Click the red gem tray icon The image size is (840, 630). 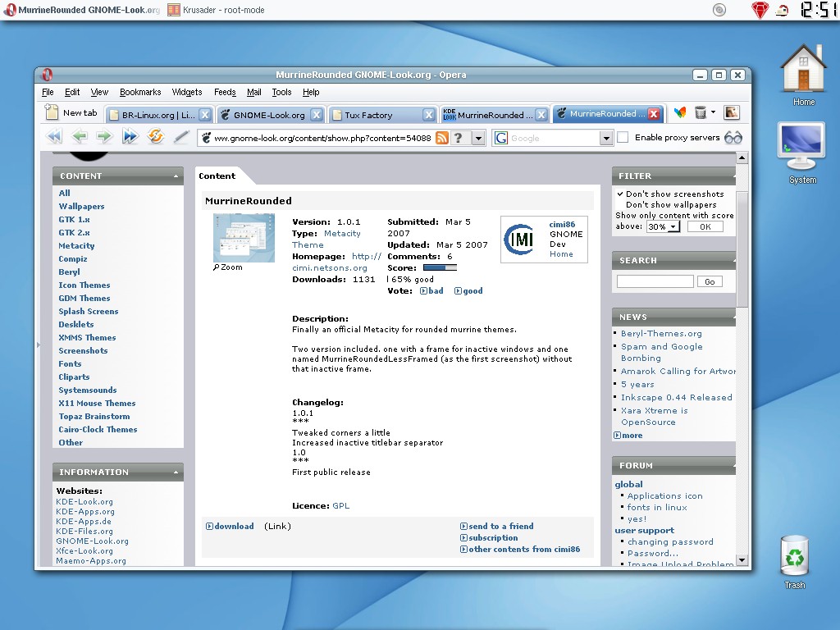(760, 10)
